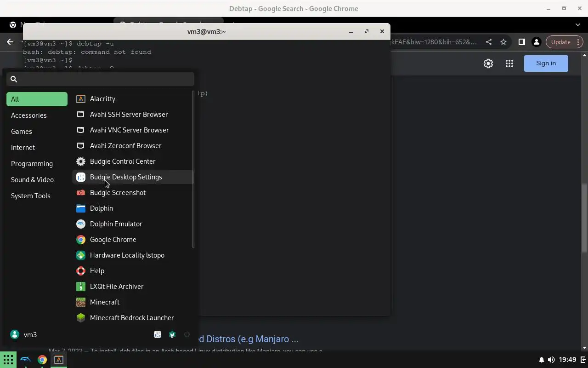Select the System Tools category
This screenshot has width=588, height=368.
[37, 196]
